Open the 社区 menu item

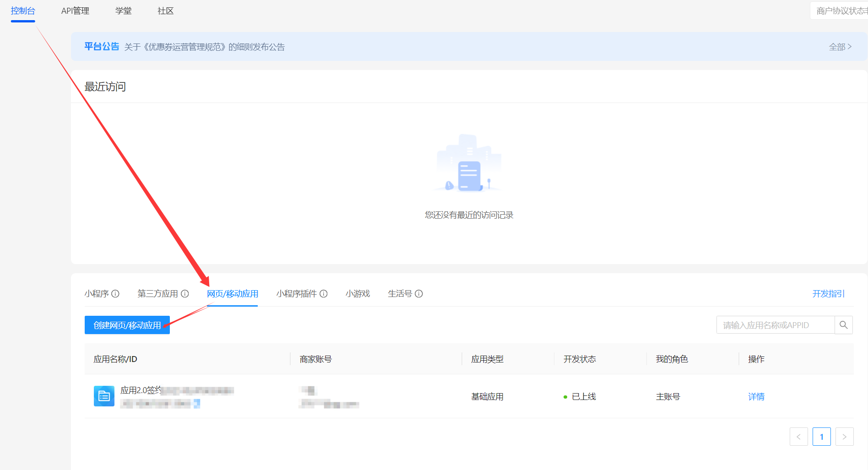click(x=165, y=11)
